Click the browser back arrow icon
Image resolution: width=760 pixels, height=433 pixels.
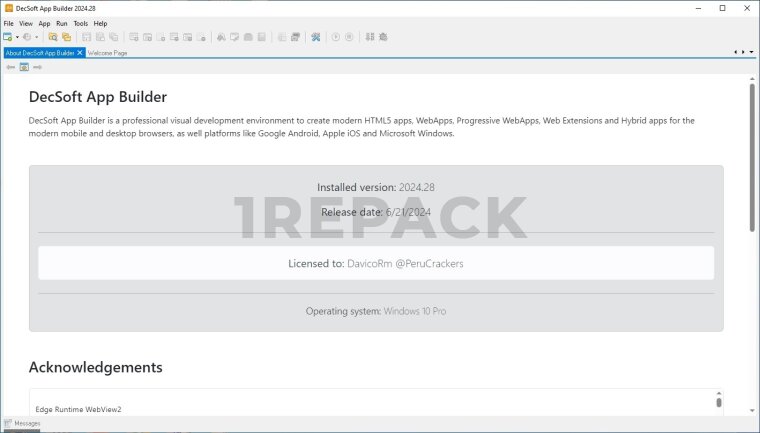10,67
